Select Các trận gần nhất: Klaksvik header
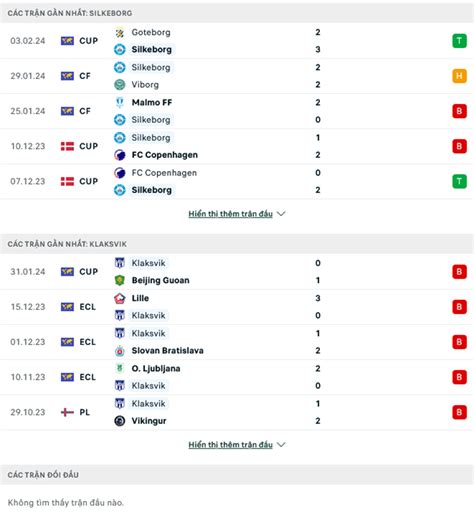Viewport: 474px width, 517px height. coord(237,244)
